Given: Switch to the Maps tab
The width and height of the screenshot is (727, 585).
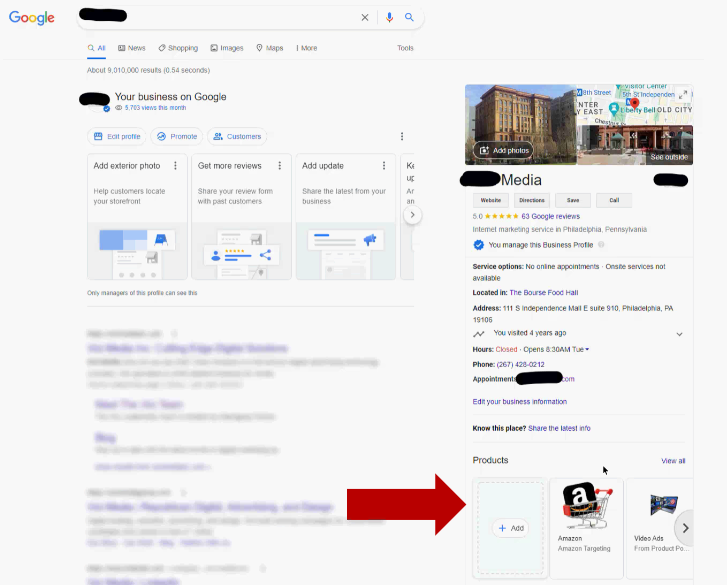Looking at the screenshot, I should pyautogui.click(x=269, y=48).
